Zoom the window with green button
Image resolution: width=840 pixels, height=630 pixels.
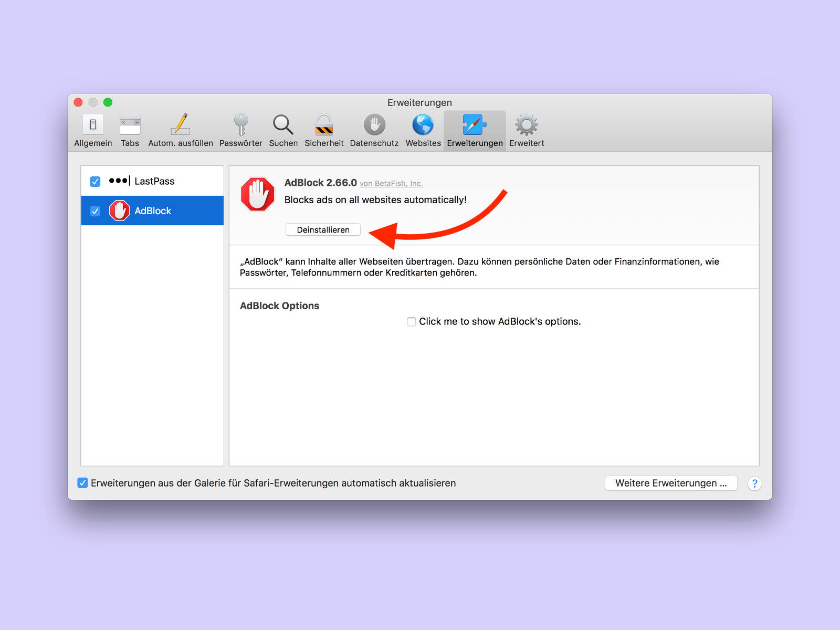108,102
